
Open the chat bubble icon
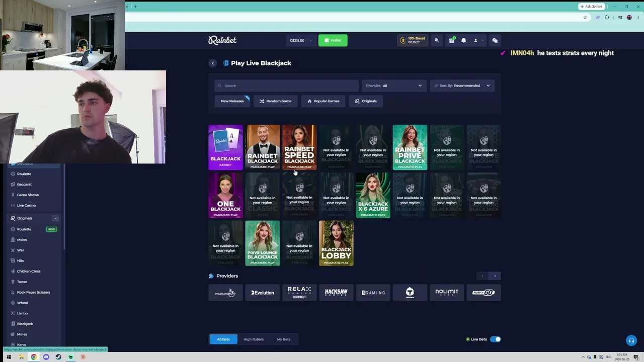pos(495,40)
